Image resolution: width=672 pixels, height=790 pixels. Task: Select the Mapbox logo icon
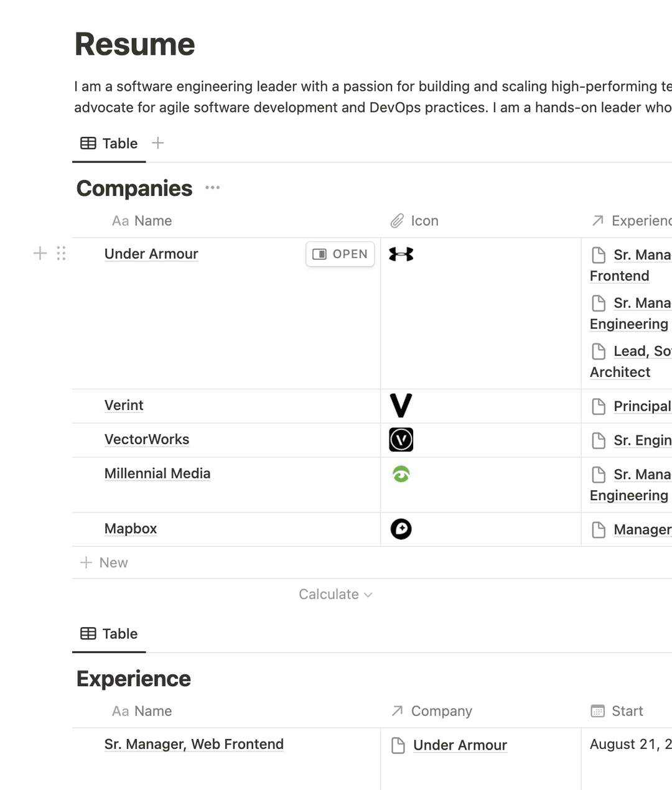pos(401,529)
